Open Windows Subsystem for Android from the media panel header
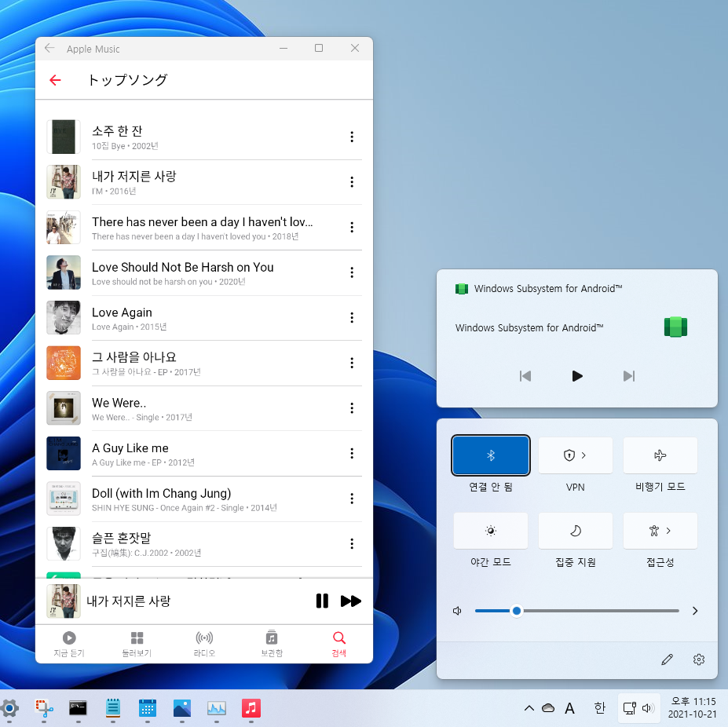Viewport: 728px width, 727px height. (539, 289)
